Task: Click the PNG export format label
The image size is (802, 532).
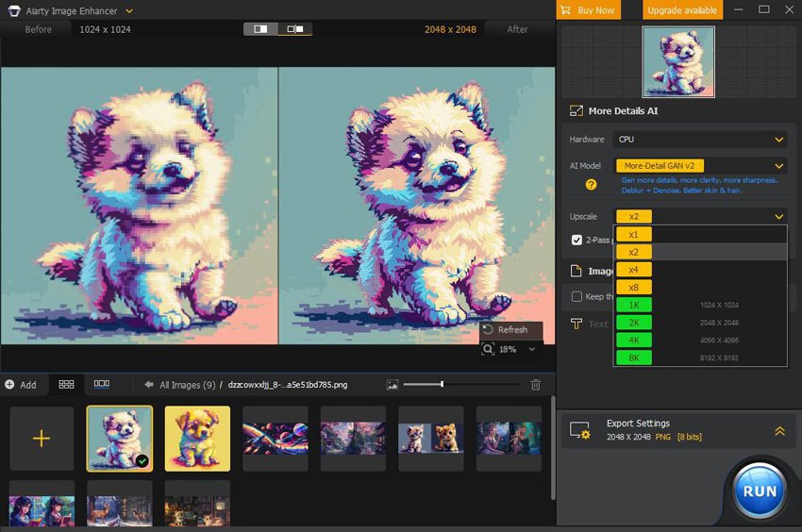Action: pos(663,437)
